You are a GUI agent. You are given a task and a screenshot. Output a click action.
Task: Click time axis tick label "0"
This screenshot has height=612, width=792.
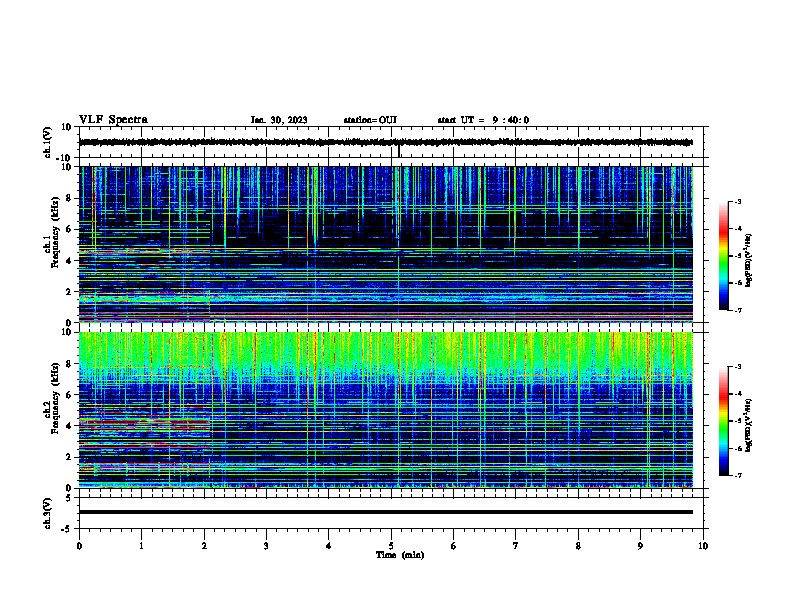(79, 546)
